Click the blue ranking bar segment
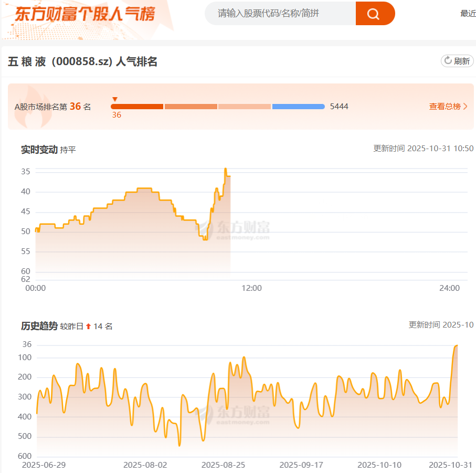 pyautogui.click(x=299, y=107)
